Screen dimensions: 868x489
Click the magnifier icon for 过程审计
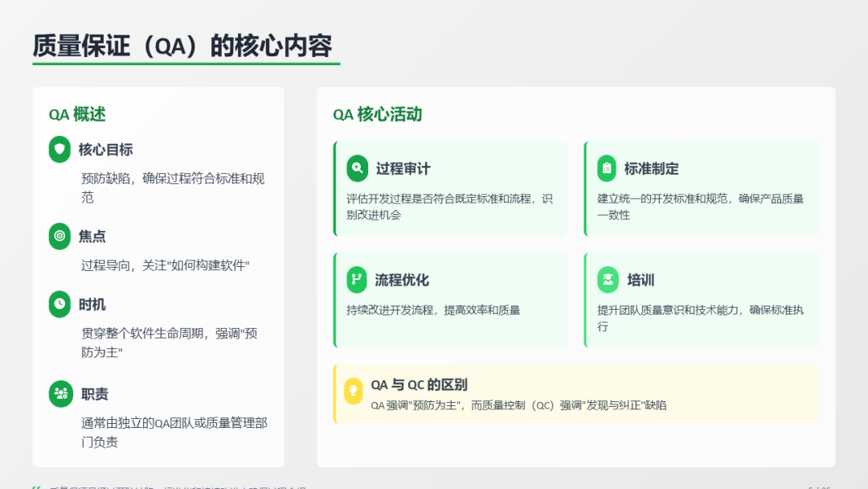(358, 169)
